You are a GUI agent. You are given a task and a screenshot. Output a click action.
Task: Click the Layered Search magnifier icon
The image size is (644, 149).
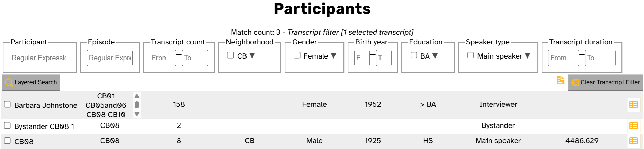click(x=9, y=82)
